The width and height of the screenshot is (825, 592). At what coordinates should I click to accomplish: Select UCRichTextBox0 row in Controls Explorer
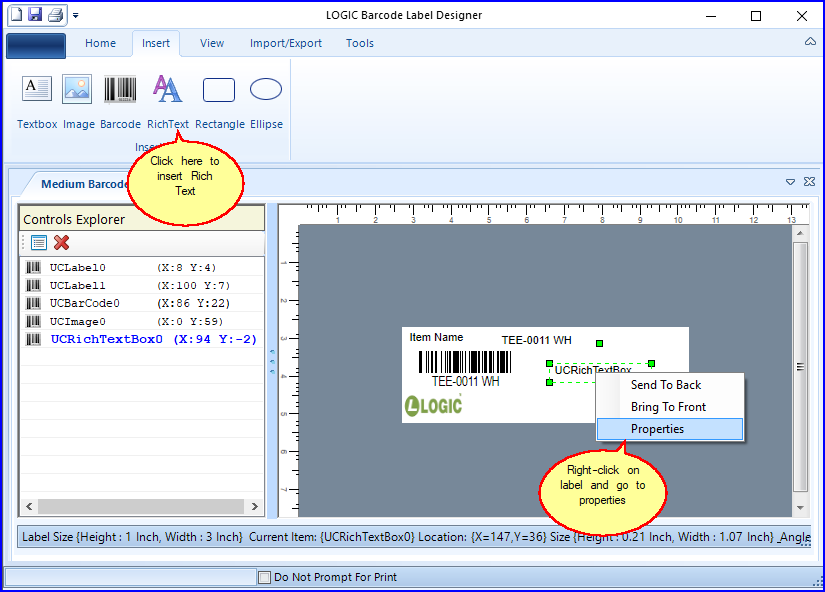(x=142, y=339)
